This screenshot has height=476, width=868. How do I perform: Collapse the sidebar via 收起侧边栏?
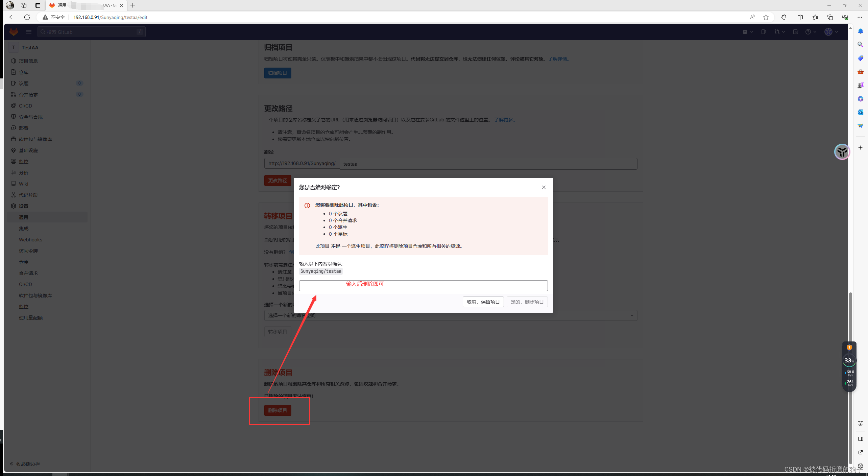(x=25, y=464)
